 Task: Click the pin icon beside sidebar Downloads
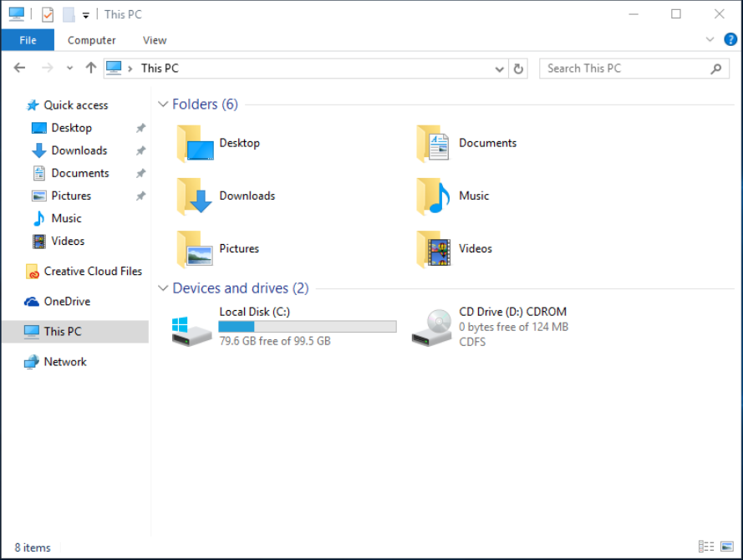tap(140, 150)
